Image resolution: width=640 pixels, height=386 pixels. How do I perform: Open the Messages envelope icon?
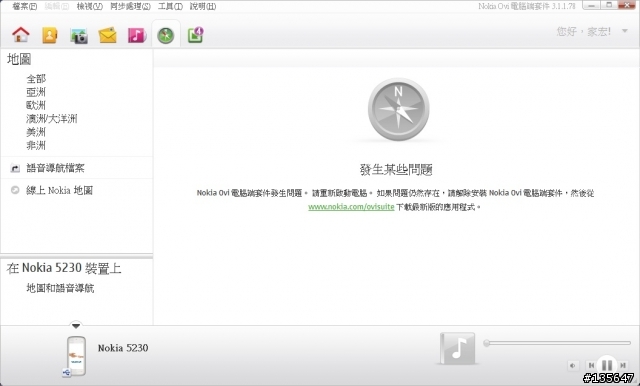click(x=108, y=35)
